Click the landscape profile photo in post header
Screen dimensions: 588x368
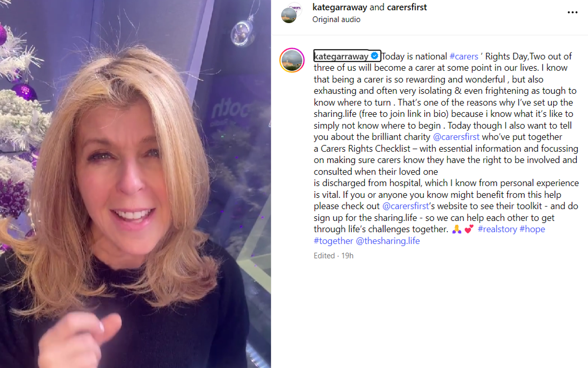(x=289, y=16)
